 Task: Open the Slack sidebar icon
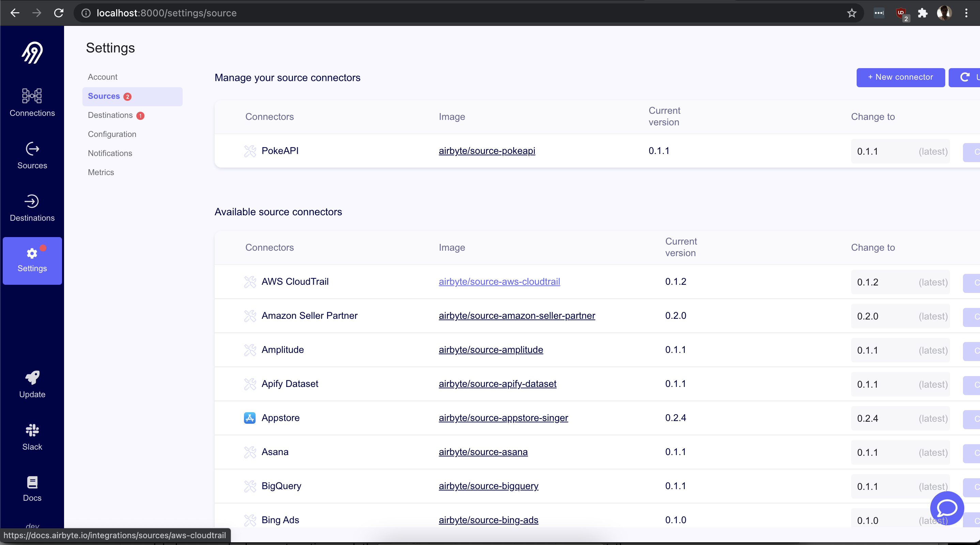coord(32,431)
